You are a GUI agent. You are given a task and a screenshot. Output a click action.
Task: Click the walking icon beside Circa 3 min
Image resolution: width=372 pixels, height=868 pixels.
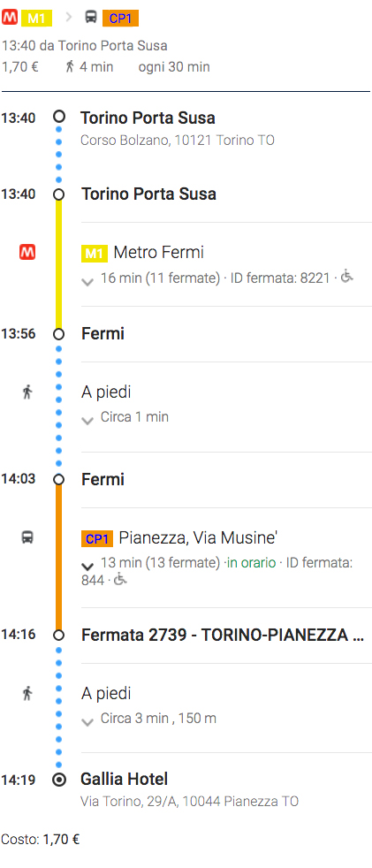(27, 693)
